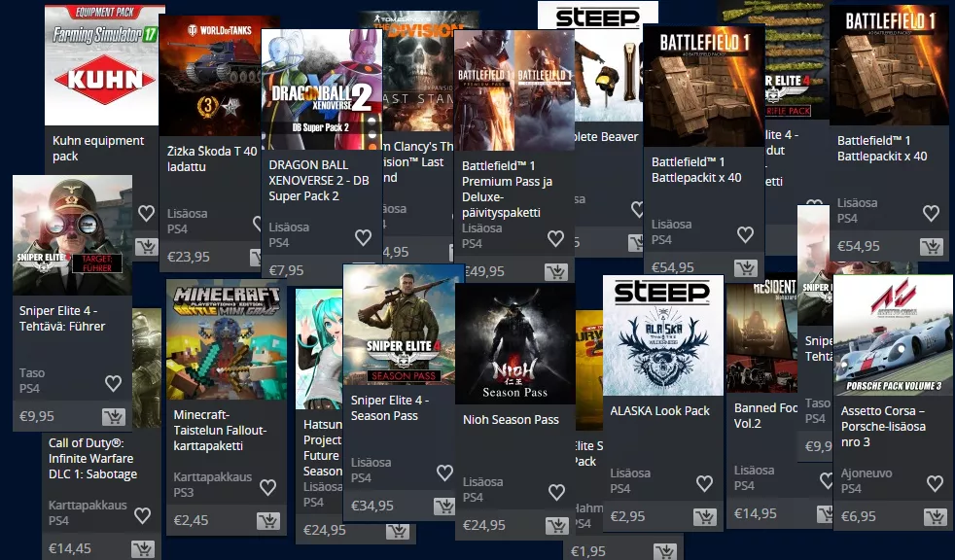Toggle wishlist heart on Minecraft Fallout karttapaketti
Image resolution: width=955 pixels, height=560 pixels.
(268, 487)
